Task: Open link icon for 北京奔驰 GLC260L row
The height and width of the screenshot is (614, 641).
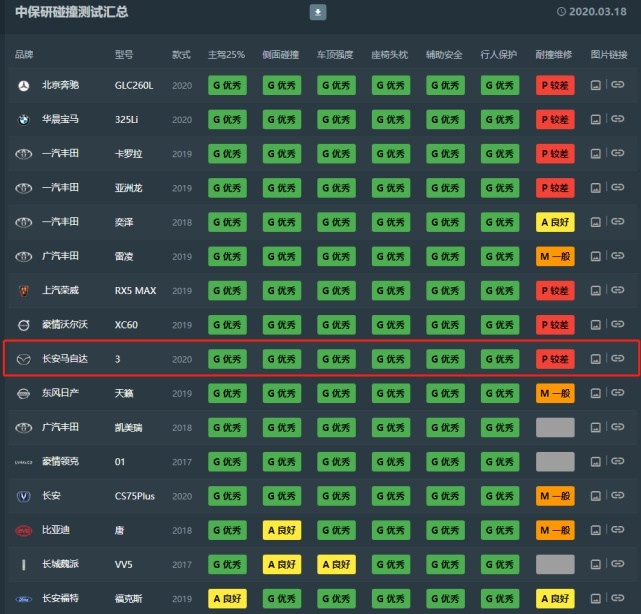Action: [617, 84]
